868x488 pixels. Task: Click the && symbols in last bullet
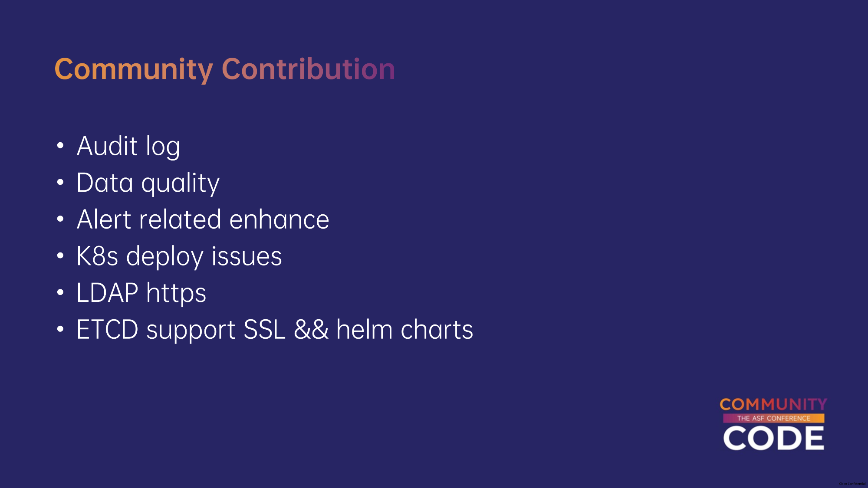[311, 330]
